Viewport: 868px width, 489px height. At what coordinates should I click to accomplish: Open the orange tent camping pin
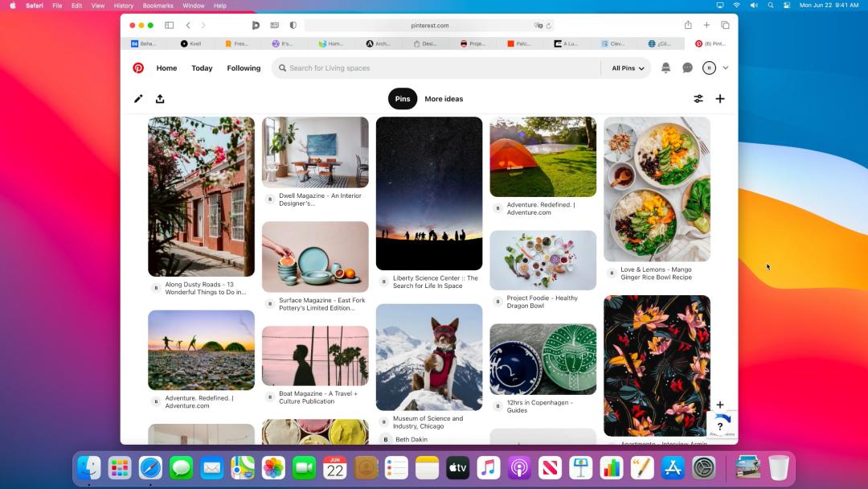click(543, 157)
